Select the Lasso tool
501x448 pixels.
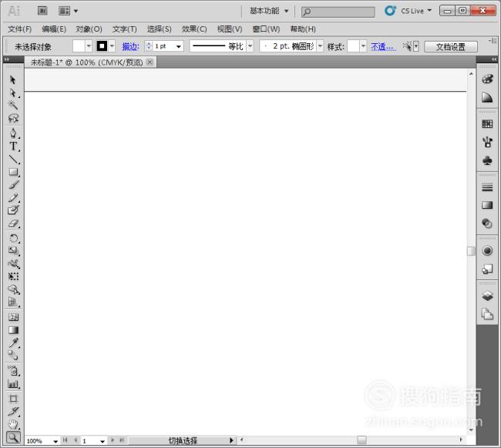[x=13, y=118]
